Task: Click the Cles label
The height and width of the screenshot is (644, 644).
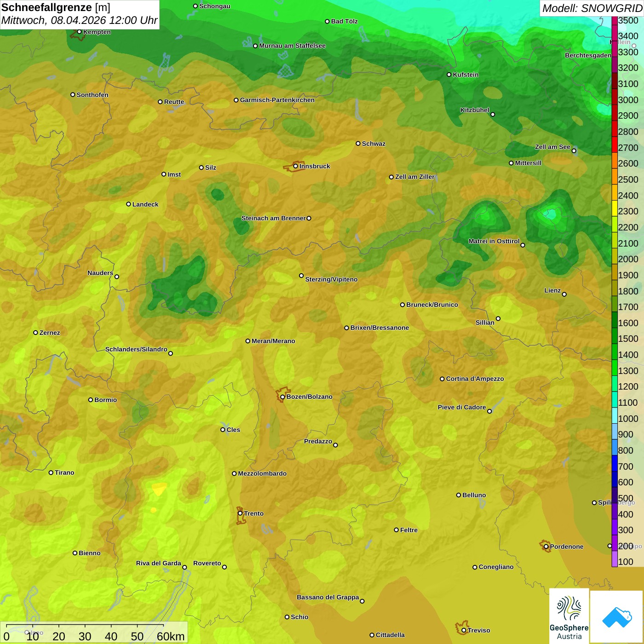Action: click(x=233, y=430)
